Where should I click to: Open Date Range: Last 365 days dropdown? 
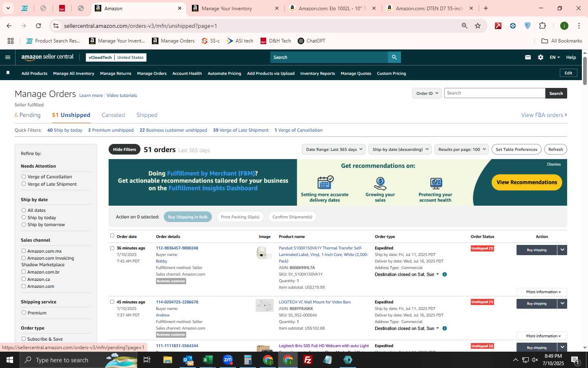tap(334, 149)
